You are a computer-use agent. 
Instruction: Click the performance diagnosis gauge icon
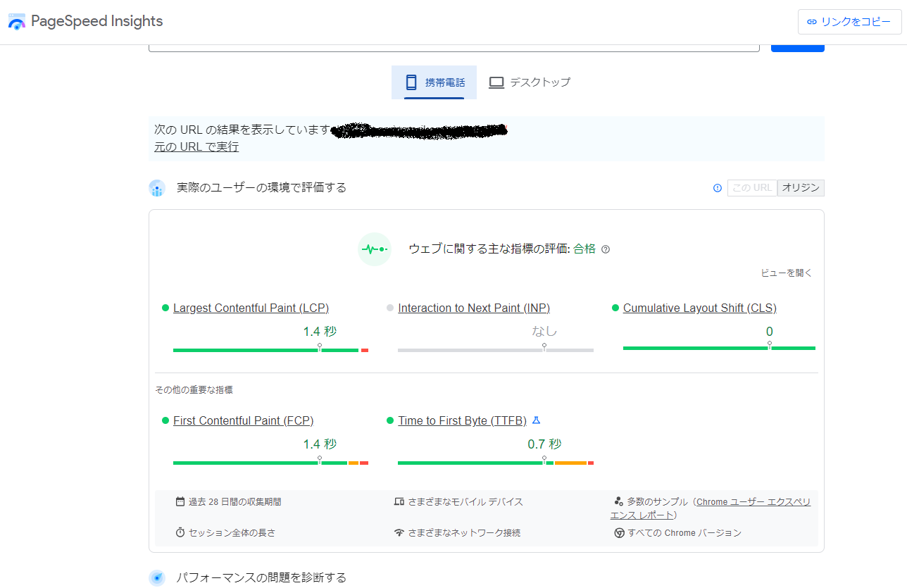tap(157, 578)
